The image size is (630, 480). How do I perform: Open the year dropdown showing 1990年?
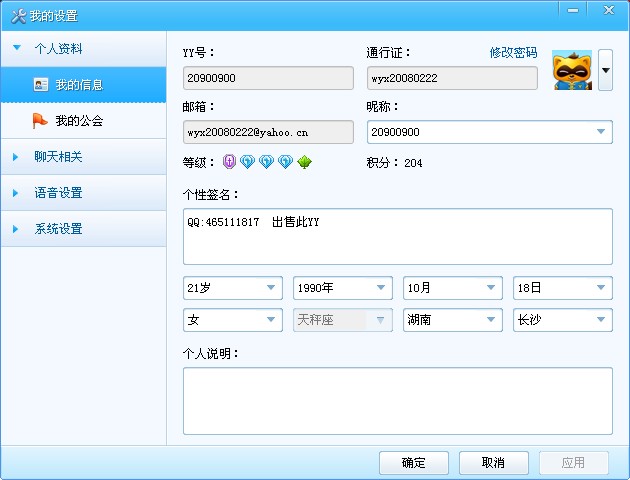[343, 288]
